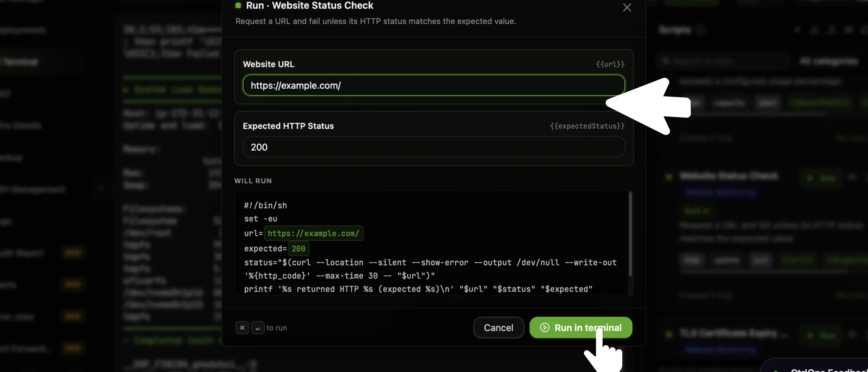
Task: Click the Website URL input field
Action: pos(434,85)
